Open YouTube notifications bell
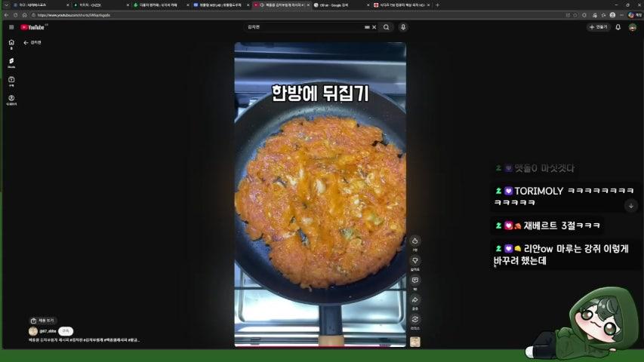Viewport: 644px width, 362px height. [x=618, y=27]
